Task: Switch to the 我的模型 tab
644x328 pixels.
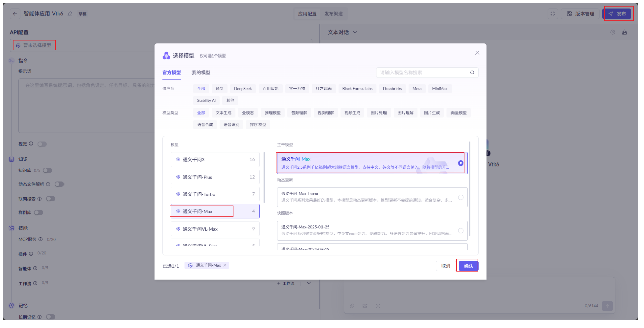Action: click(201, 73)
